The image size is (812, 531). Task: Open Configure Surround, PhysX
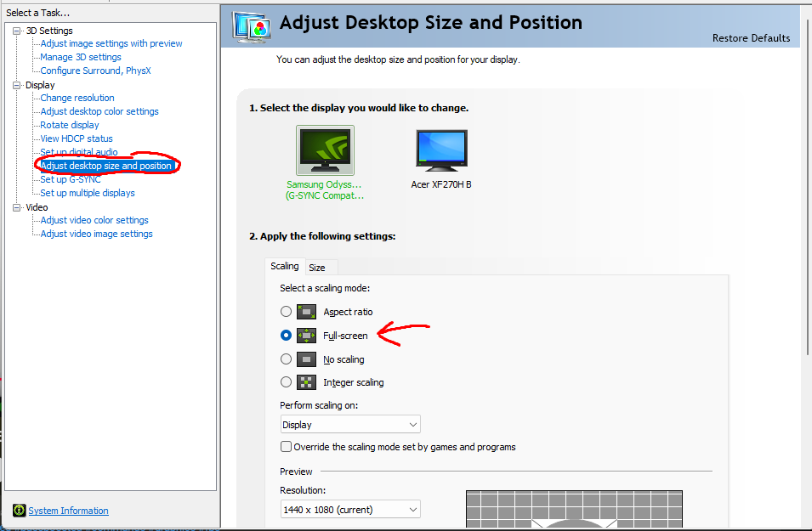[x=96, y=71]
